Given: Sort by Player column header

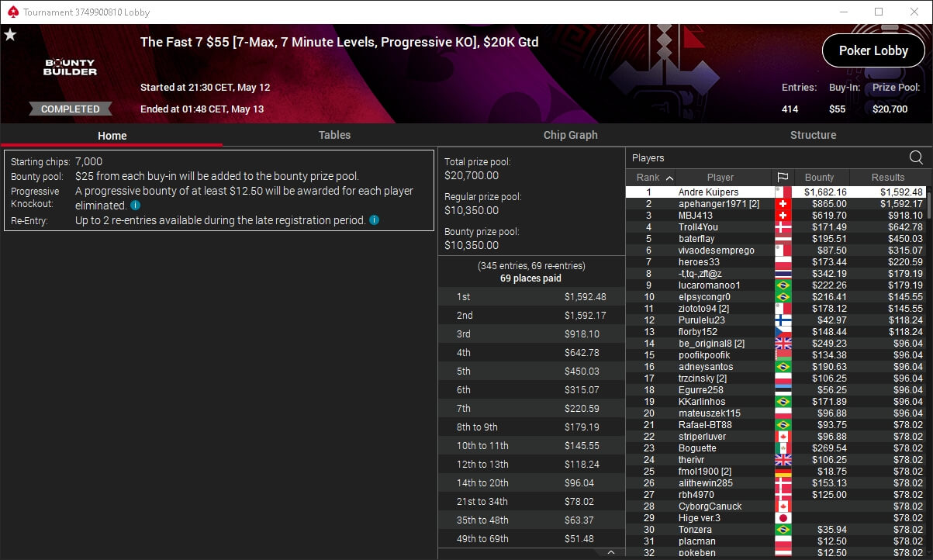Looking at the screenshot, I should coord(720,178).
